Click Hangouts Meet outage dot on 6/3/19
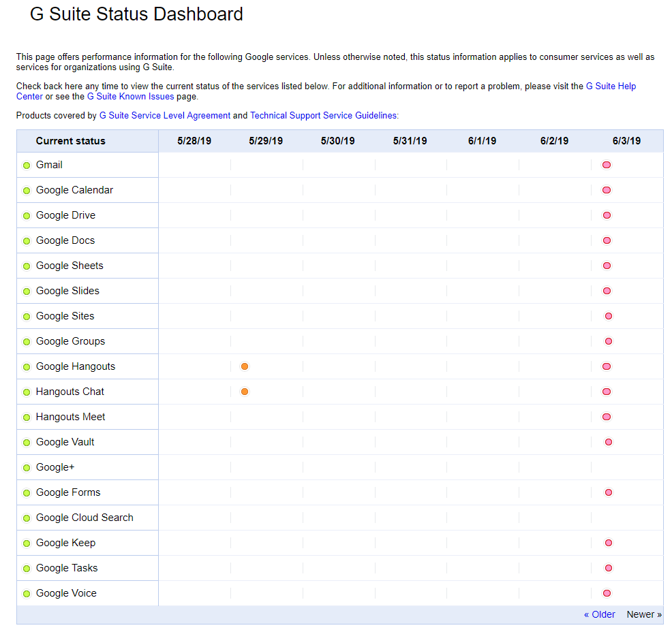 606,417
